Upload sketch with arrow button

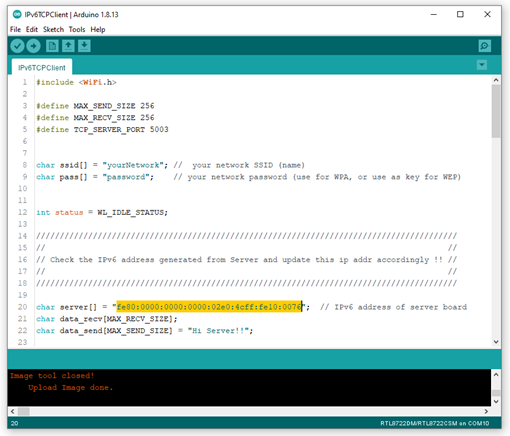click(x=33, y=46)
